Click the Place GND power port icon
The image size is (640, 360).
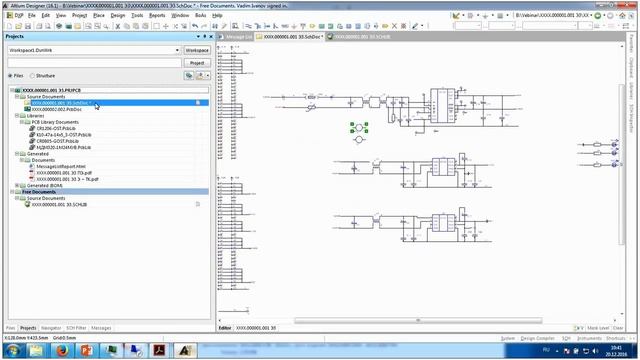294,26
